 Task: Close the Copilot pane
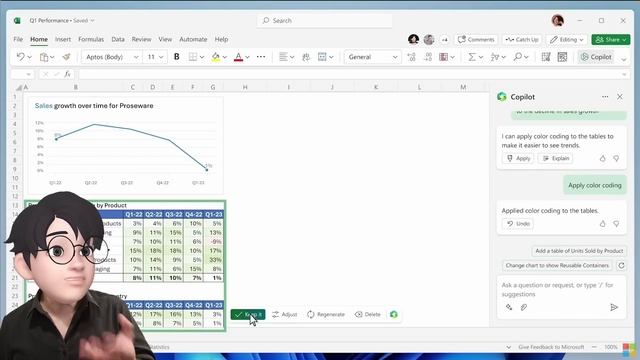(x=620, y=97)
